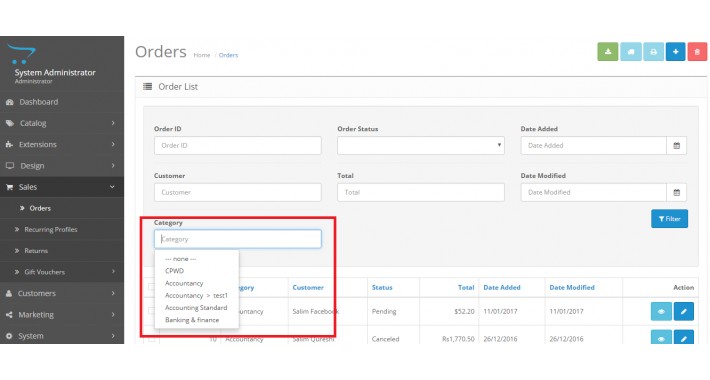Open the Date Modified calendar picker
710x380 pixels.
tap(676, 192)
